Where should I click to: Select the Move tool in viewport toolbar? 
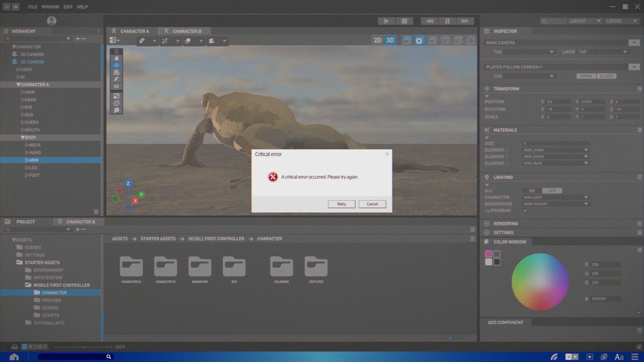[116, 65]
